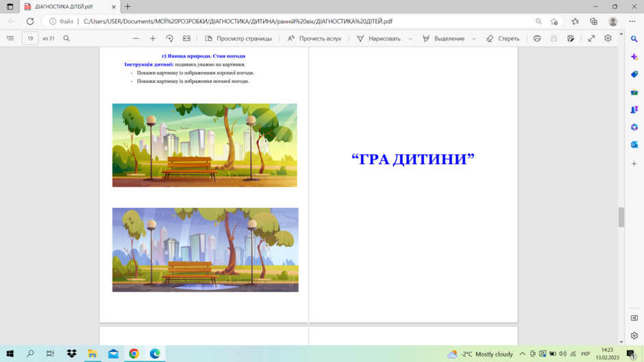Open the Просмотр страницы options
The width and height of the screenshot is (644, 362).
238,38
